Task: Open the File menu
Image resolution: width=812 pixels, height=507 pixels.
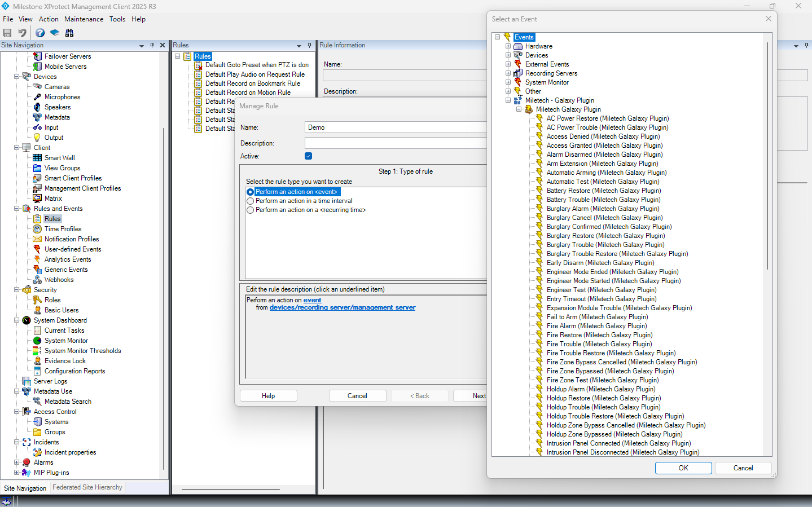Action: tap(8, 19)
